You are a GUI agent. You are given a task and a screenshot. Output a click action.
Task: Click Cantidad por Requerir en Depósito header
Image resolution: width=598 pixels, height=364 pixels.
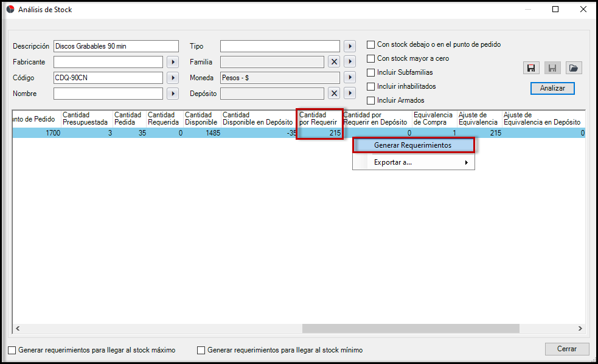(377, 118)
